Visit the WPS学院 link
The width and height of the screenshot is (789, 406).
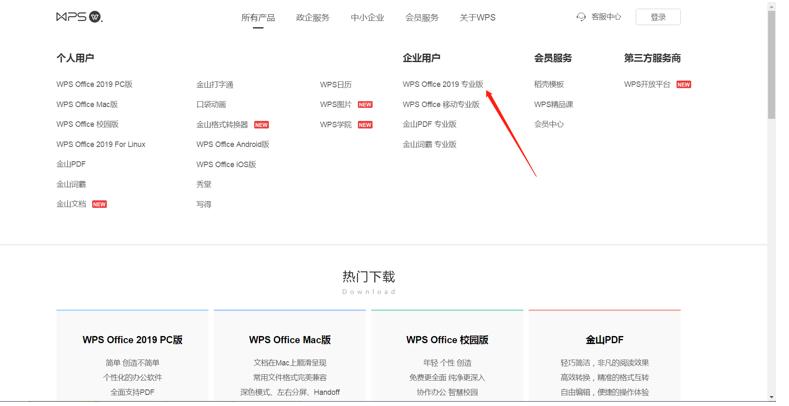point(336,124)
